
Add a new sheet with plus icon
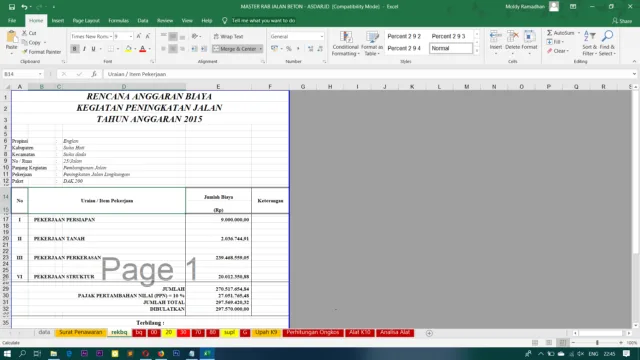tap(429, 333)
